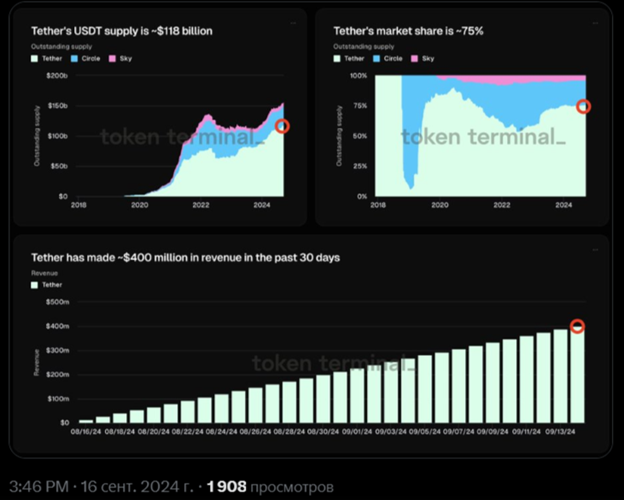Toggle the Tether legend in the revenue chart
Viewport: 624px width, 500px height.
click(x=47, y=285)
